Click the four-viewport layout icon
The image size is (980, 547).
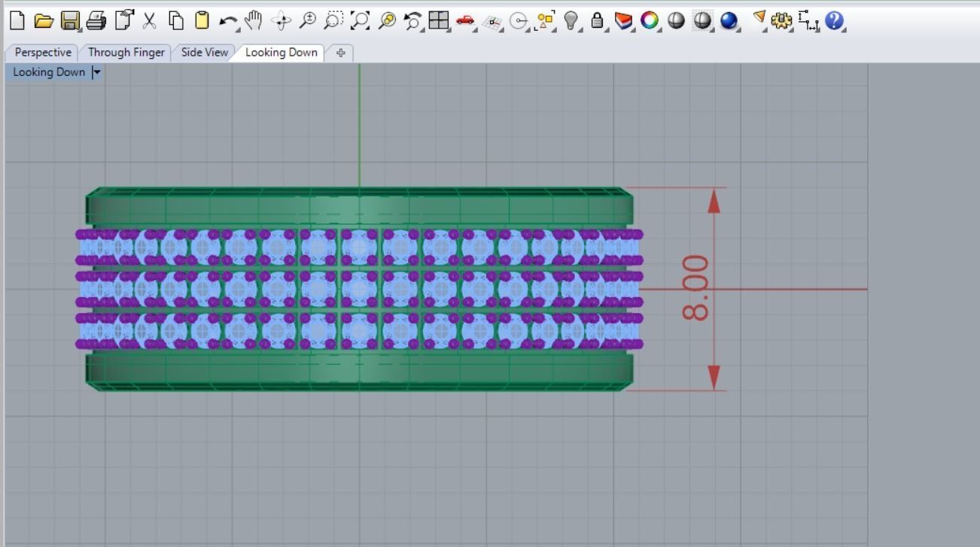(439, 21)
